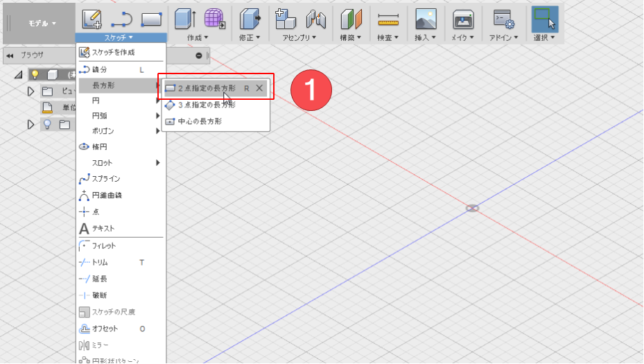Open the 検査 dropdown menu
644x364 pixels.
pyautogui.click(x=388, y=37)
